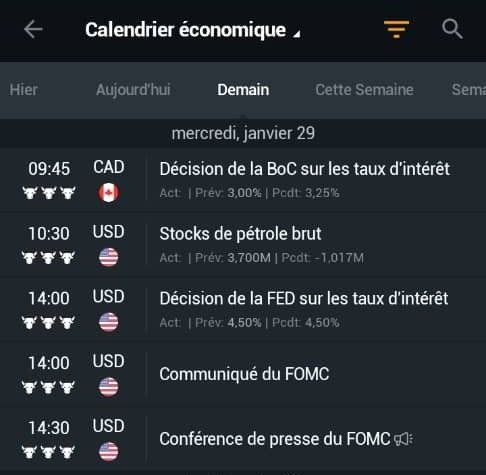
Task: Click the bull icons under 14:30
Action: coord(49,452)
